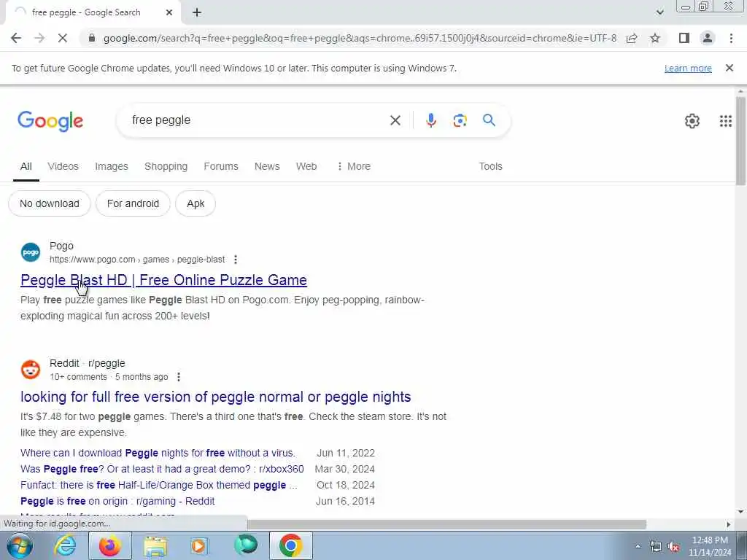Click the muted volume tray icon

pos(673,547)
